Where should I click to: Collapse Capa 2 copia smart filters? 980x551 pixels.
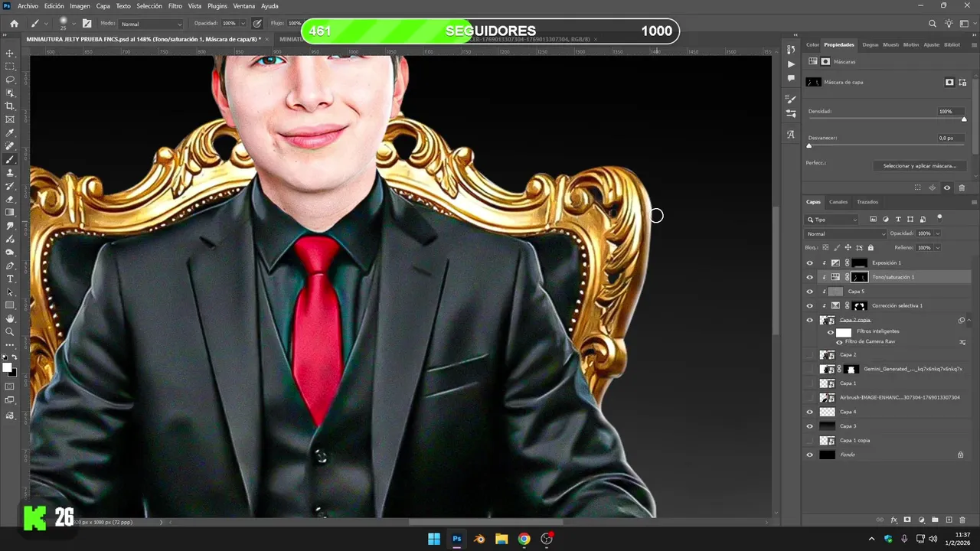tap(969, 320)
